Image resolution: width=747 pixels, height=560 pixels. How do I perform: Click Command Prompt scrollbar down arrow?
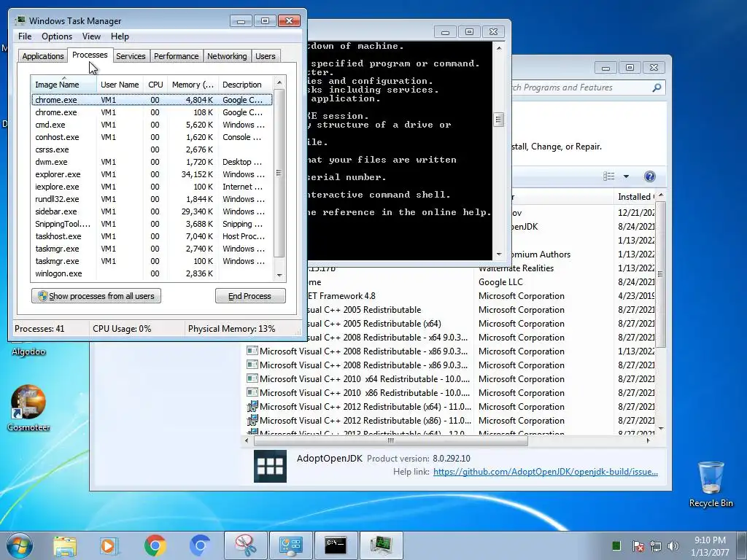point(498,254)
